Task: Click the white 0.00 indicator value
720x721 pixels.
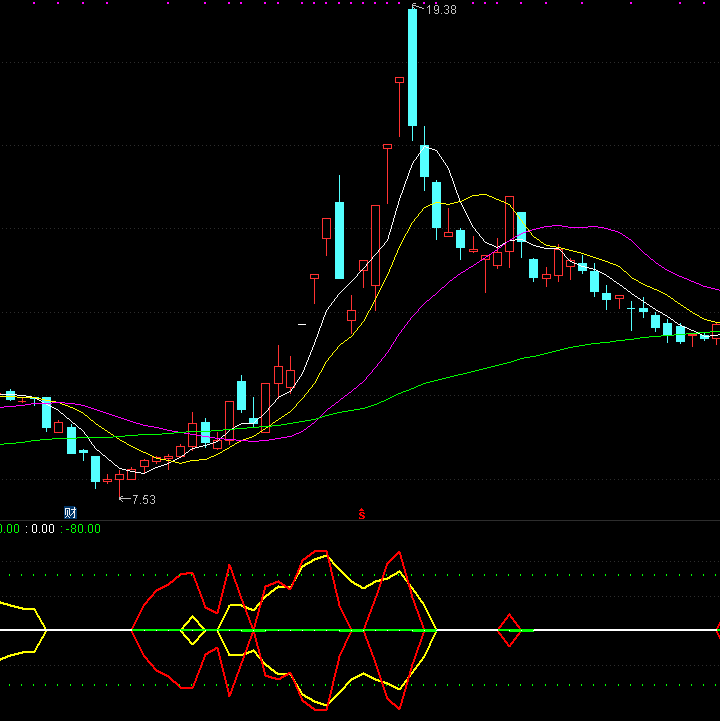Action: coord(43,529)
